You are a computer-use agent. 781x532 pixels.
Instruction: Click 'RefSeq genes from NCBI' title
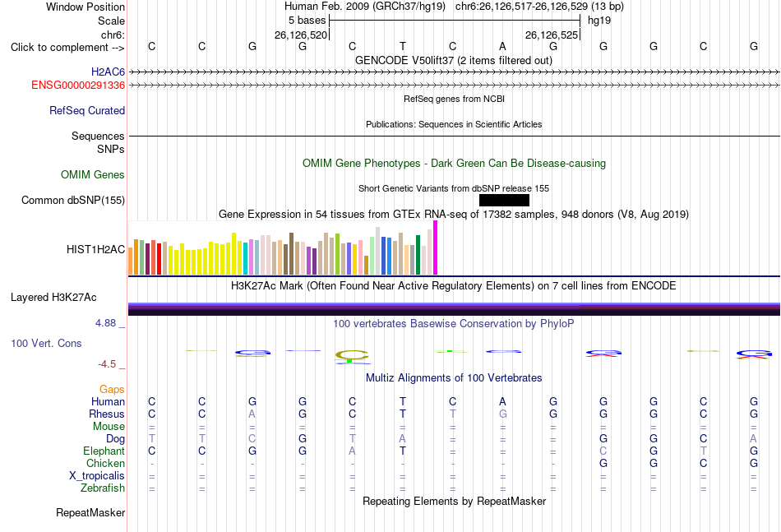pyautogui.click(x=455, y=99)
